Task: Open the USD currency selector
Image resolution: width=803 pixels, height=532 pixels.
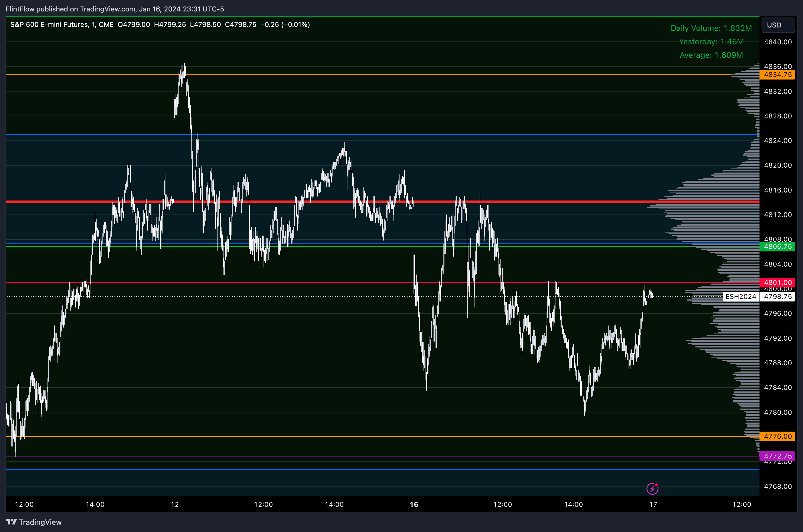Action: tap(778, 25)
